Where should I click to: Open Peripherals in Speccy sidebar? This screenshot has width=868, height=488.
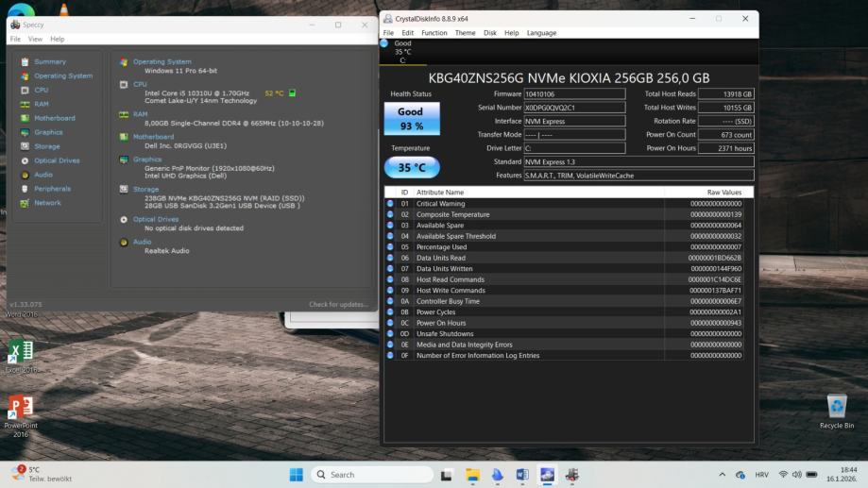[52, 189]
